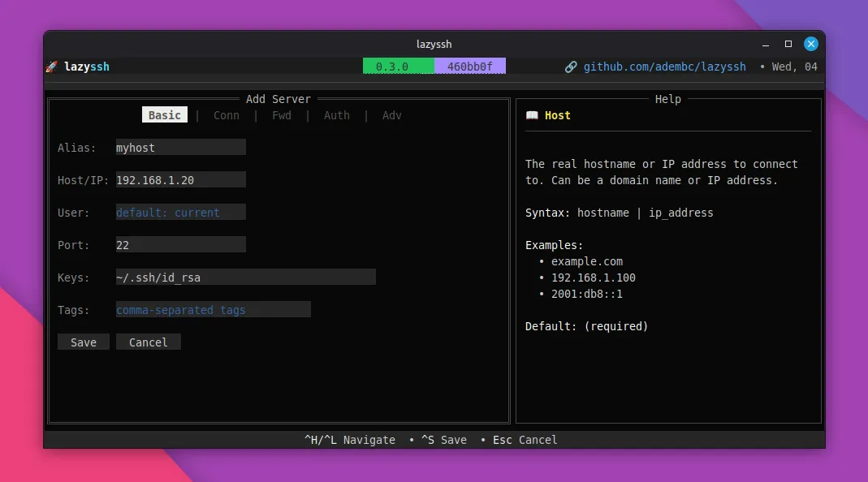868x482 pixels.
Task: Maximize the lazyssh window
Action: click(788, 44)
